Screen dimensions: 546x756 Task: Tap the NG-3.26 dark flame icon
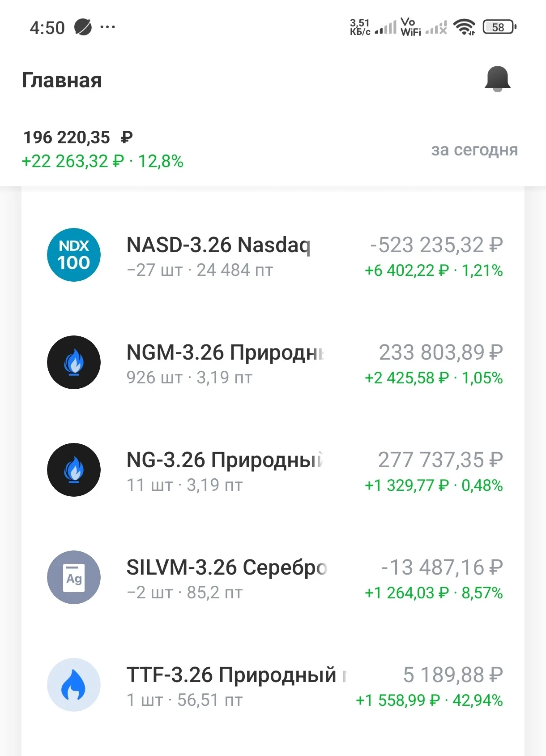(74, 470)
